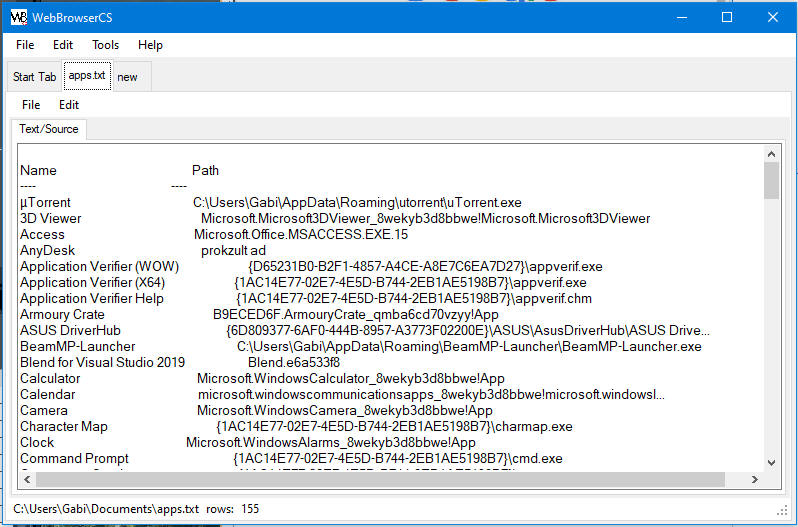Click the ASUS DriverHub entry
Screen dimensions: 798x527
[x=70, y=331]
